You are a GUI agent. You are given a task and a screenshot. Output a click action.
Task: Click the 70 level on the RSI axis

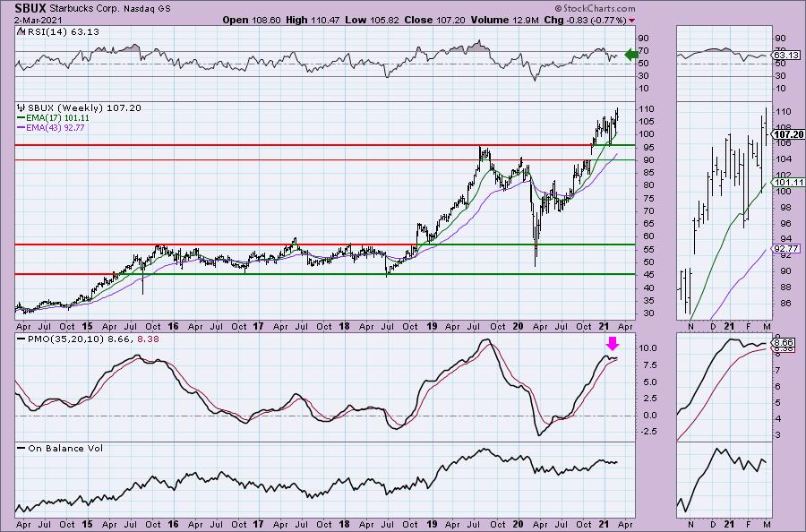[644, 51]
